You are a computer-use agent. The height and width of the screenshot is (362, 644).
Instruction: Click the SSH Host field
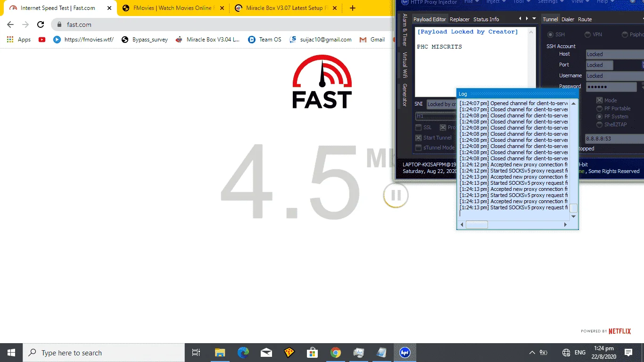615,54
